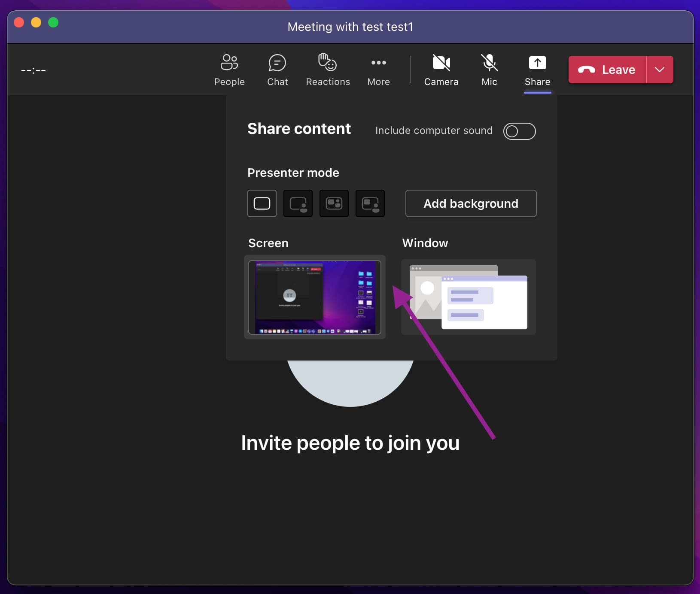Select Standout presenter mode icon
The width and height of the screenshot is (700, 594).
point(298,203)
